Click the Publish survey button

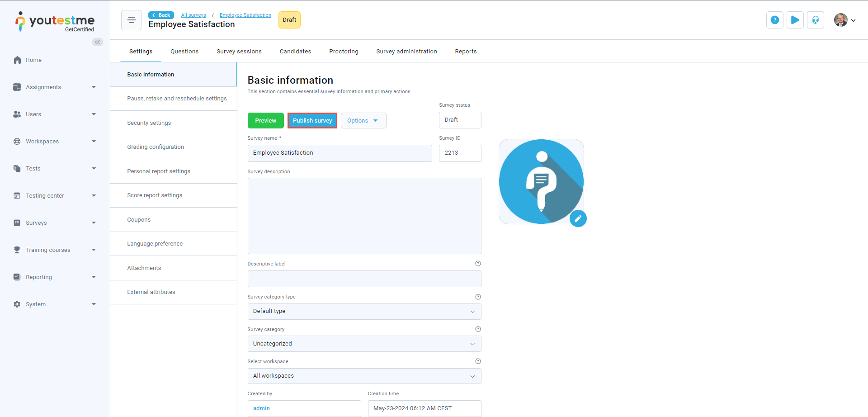pos(312,121)
